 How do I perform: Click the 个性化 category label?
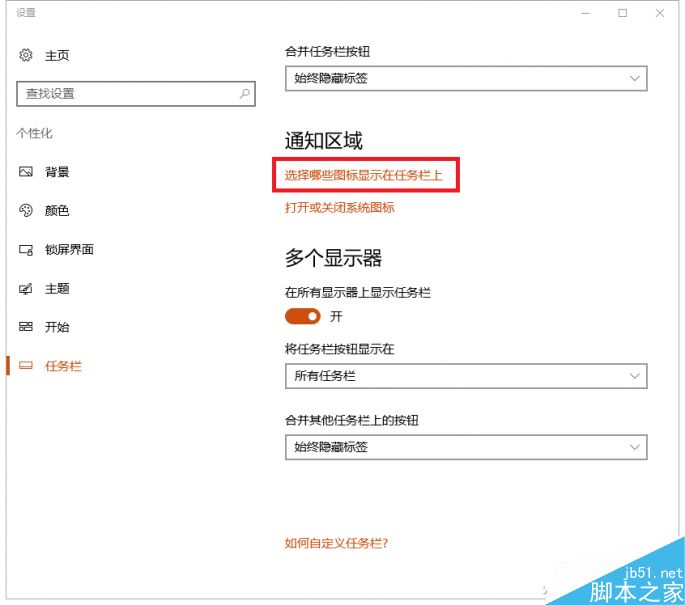(x=34, y=133)
